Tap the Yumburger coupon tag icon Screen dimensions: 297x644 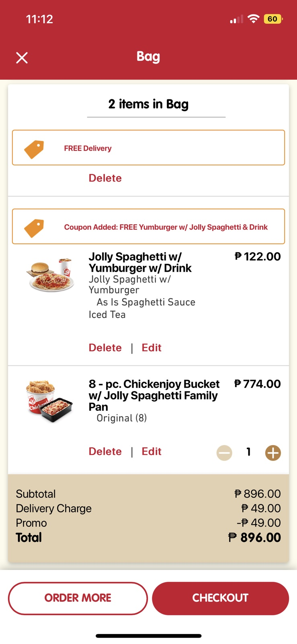34,228
